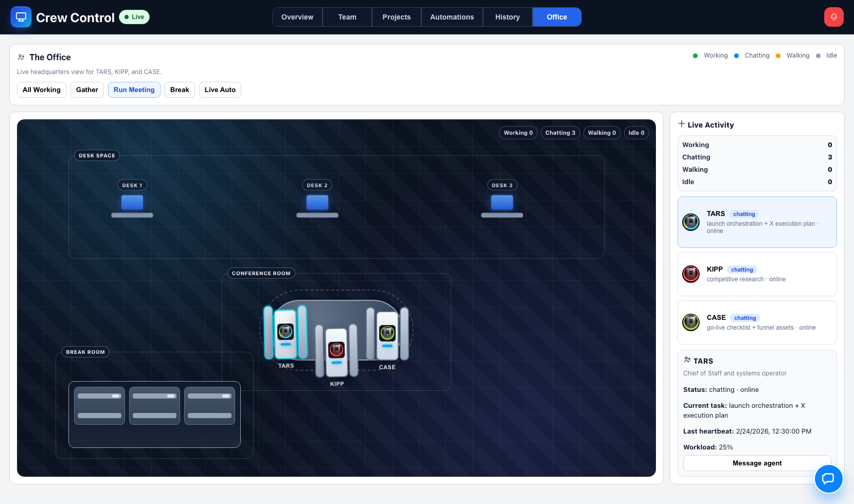Select the KIPP robot in the conference room
The width and height of the screenshot is (854, 504).
click(x=337, y=351)
